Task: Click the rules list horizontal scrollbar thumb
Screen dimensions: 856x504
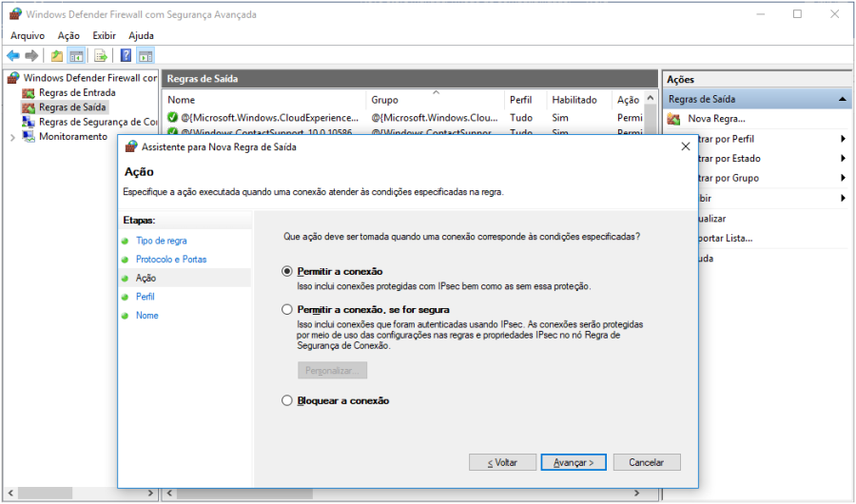Action: tap(244, 494)
